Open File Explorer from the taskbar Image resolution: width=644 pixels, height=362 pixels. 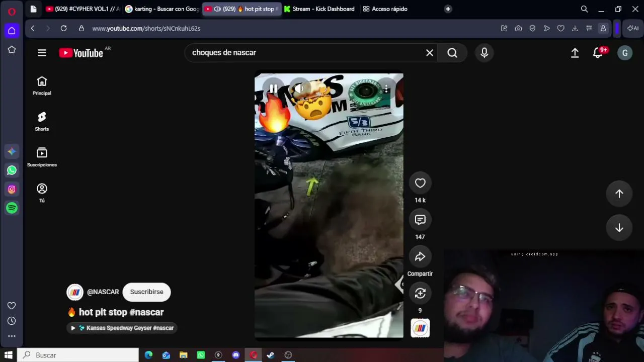[x=183, y=355]
